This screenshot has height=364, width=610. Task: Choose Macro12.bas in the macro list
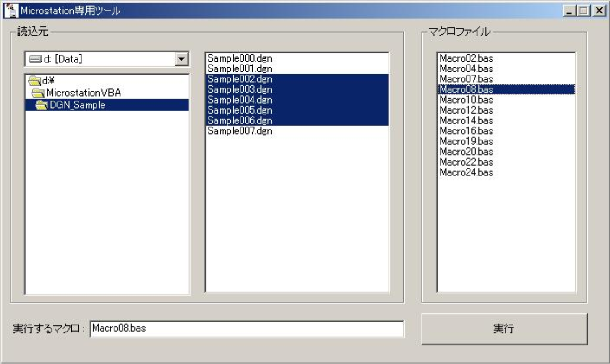pyautogui.click(x=506, y=110)
